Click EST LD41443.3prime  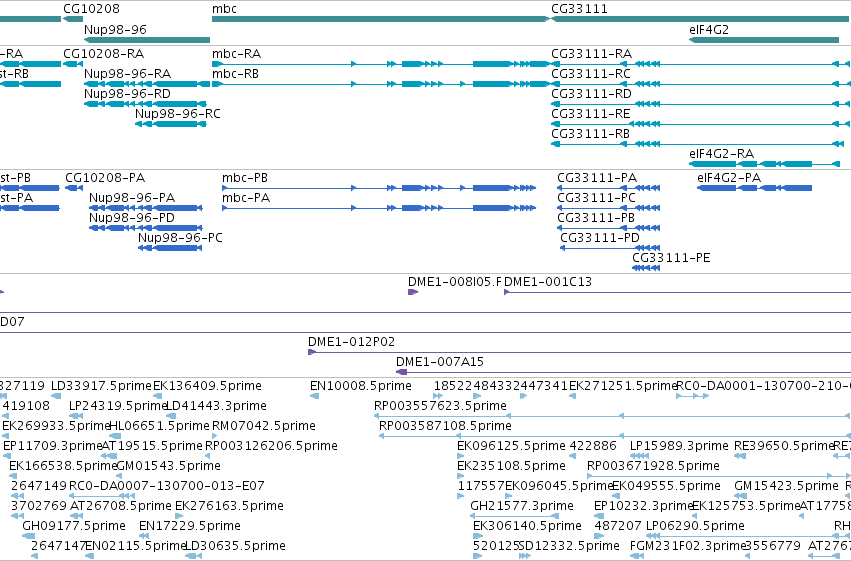[216, 406]
